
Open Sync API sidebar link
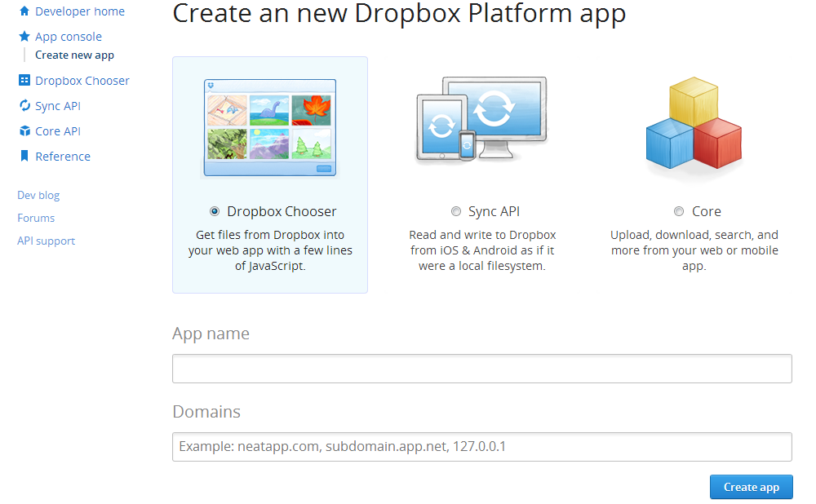click(58, 106)
